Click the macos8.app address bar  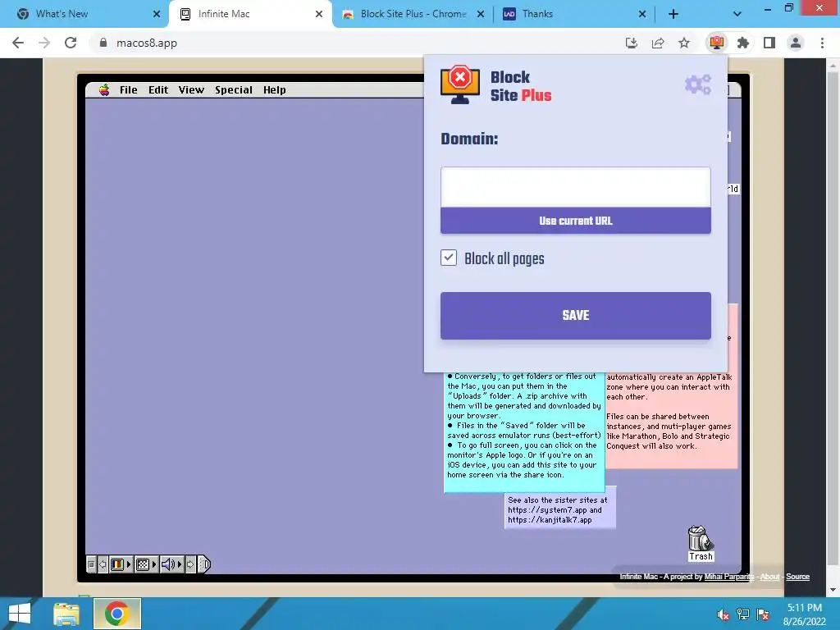[x=354, y=43]
